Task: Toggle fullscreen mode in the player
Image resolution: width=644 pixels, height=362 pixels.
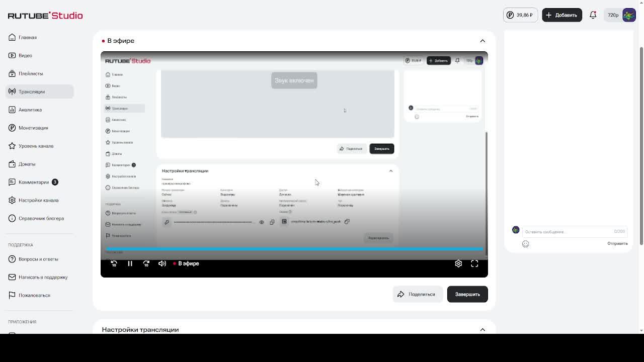Action: [x=474, y=263]
